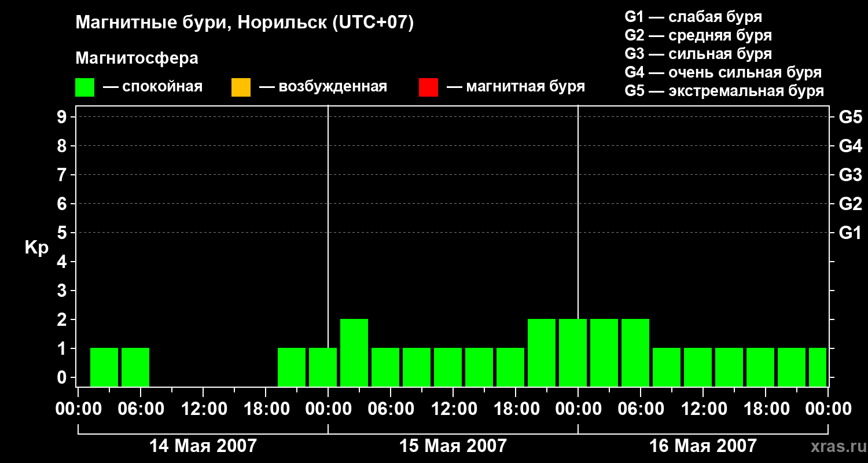Select the chart title 'Магнитные бури, Норильск (UTC+07)'
The width and height of the screenshot is (868, 463).
point(245,23)
